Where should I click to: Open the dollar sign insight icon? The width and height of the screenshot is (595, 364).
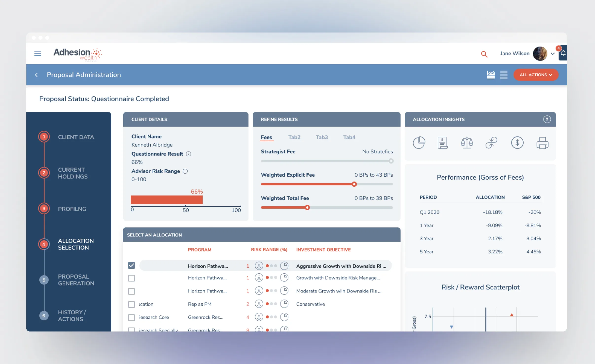coord(517,143)
